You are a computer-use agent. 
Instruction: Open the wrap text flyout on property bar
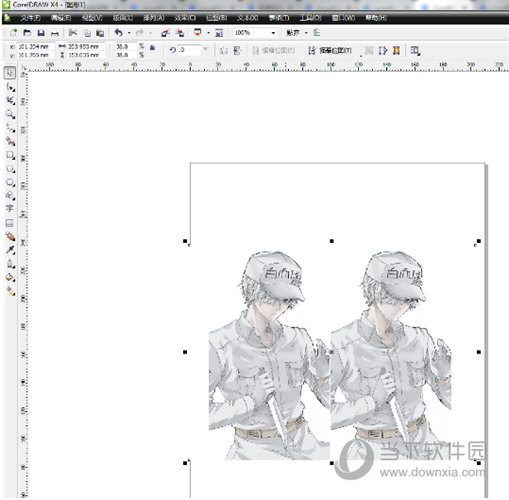pos(415,51)
